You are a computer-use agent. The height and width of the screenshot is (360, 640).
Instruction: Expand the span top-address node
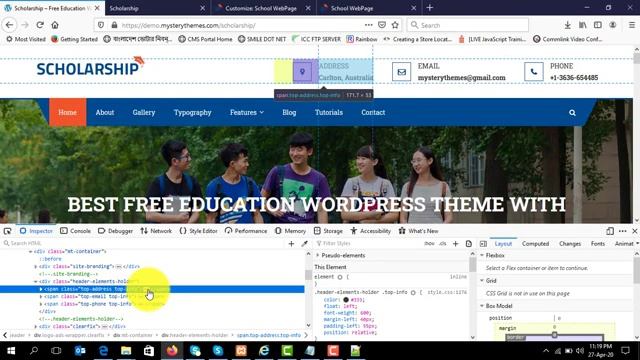40,289
